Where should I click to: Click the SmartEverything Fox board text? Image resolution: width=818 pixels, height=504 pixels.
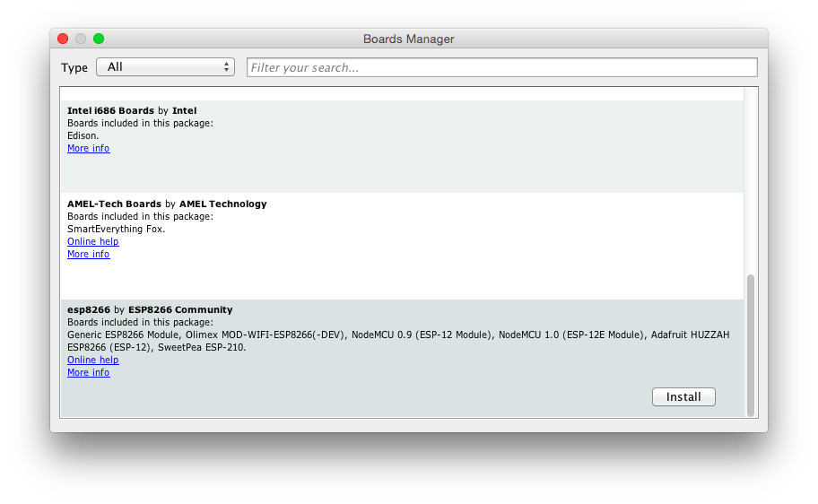[116, 230]
